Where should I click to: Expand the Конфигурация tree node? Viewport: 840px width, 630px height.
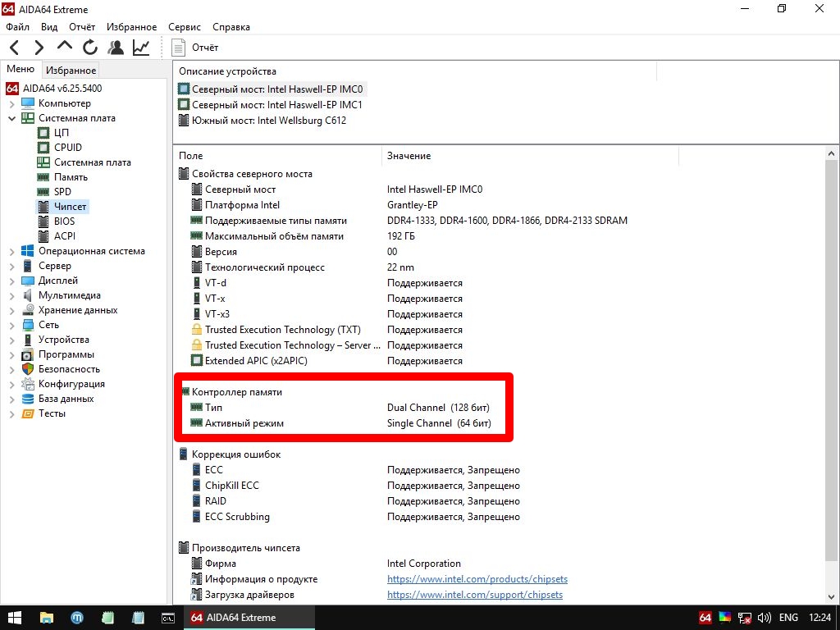11,384
